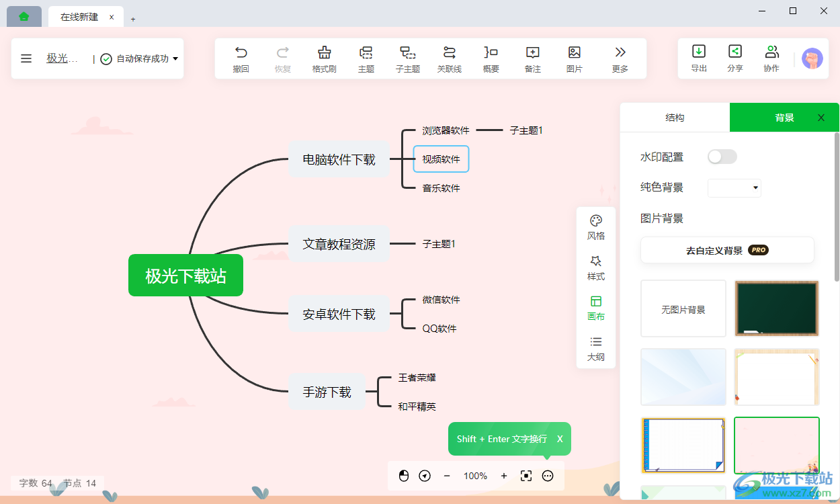Zoom in with the plus button
This screenshot has height=504, width=840.
click(504, 476)
